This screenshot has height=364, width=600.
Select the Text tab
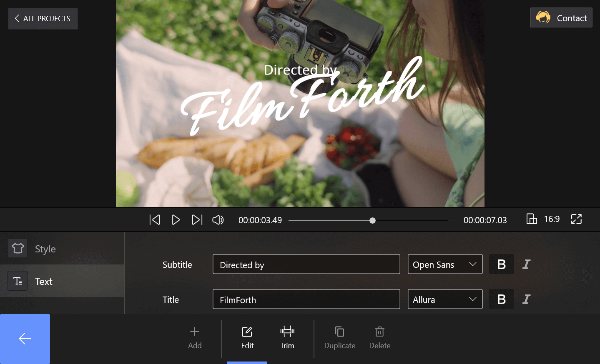tap(62, 281)
